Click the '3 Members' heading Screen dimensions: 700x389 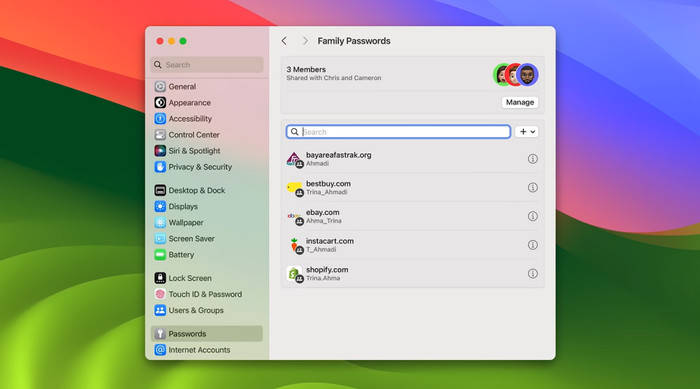point(306,69)
